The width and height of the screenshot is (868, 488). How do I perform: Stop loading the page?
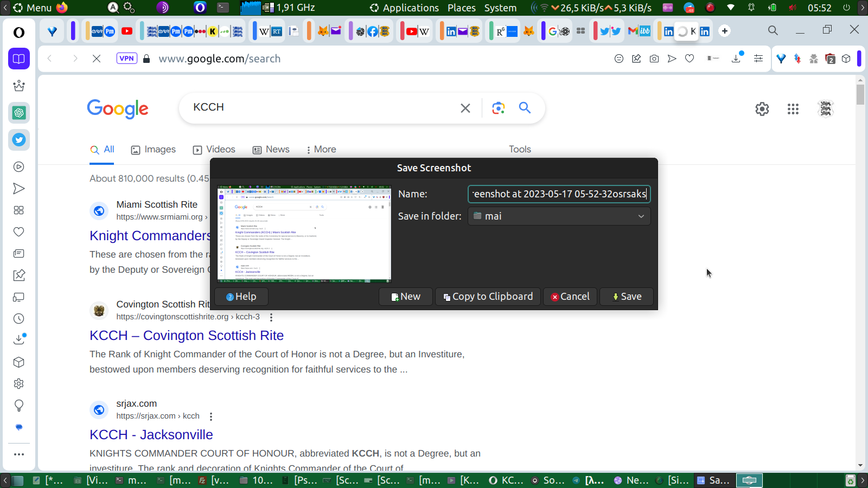click(97, 59)
